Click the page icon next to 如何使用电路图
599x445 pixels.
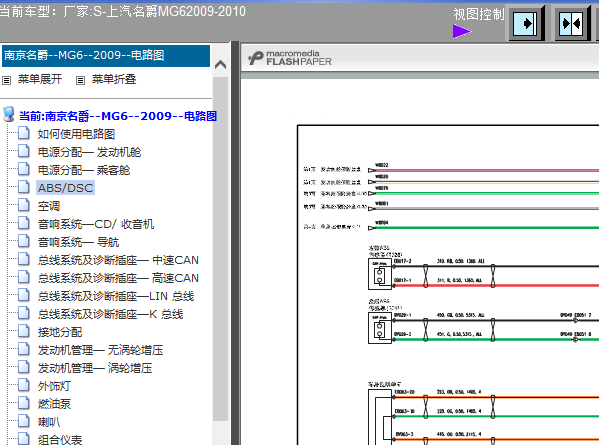[x=24, y=133]
